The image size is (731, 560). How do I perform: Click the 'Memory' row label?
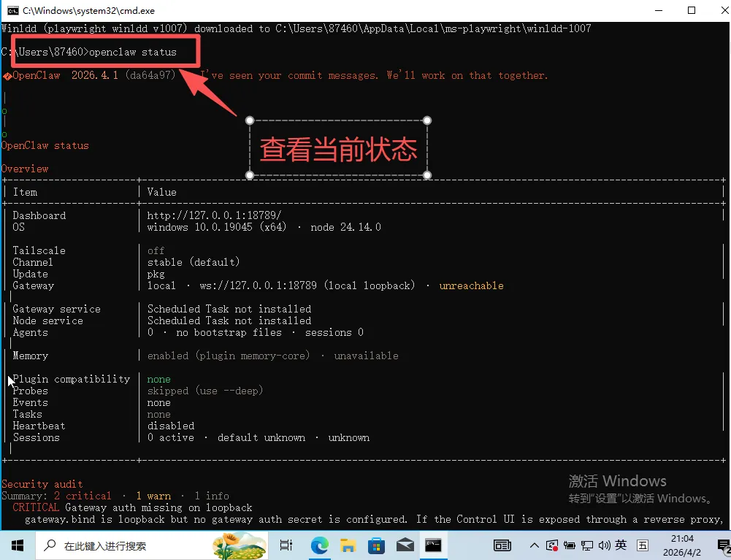[30, 356]
